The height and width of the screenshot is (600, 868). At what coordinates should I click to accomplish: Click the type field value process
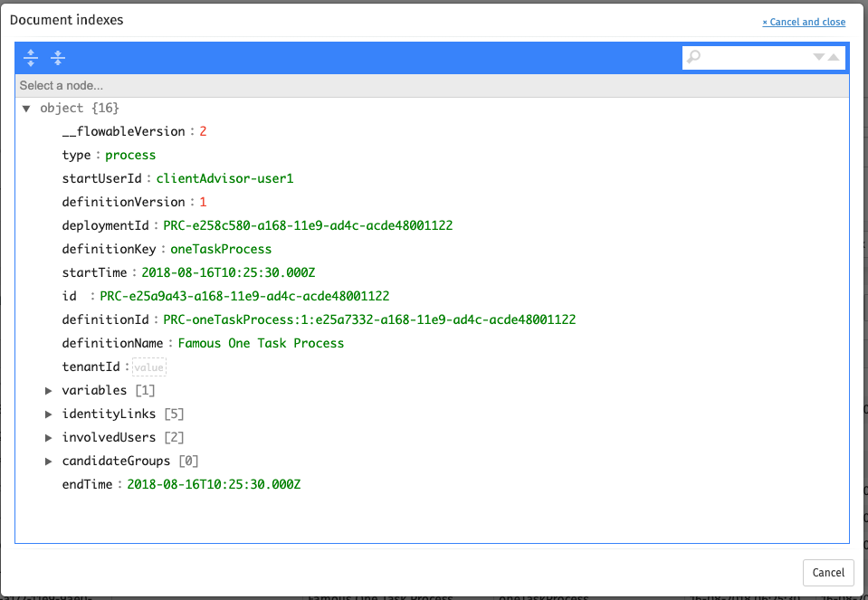coord(130,156)
